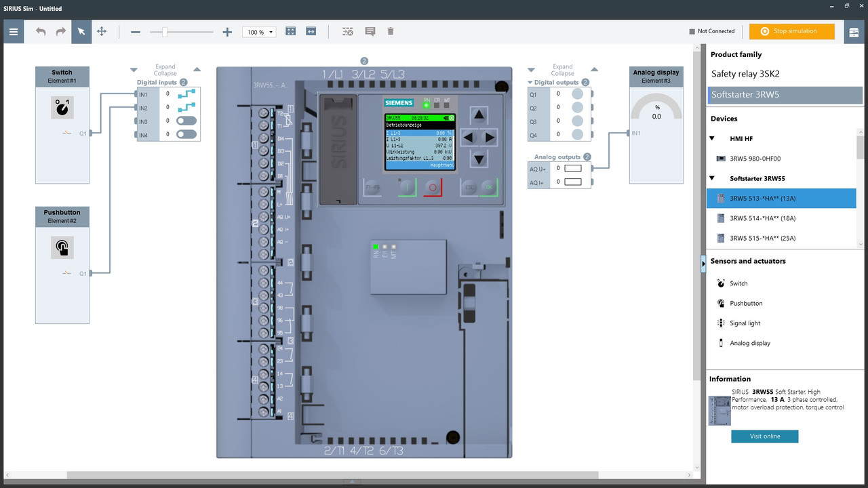Click the zoom slider handle

[164, 32]
